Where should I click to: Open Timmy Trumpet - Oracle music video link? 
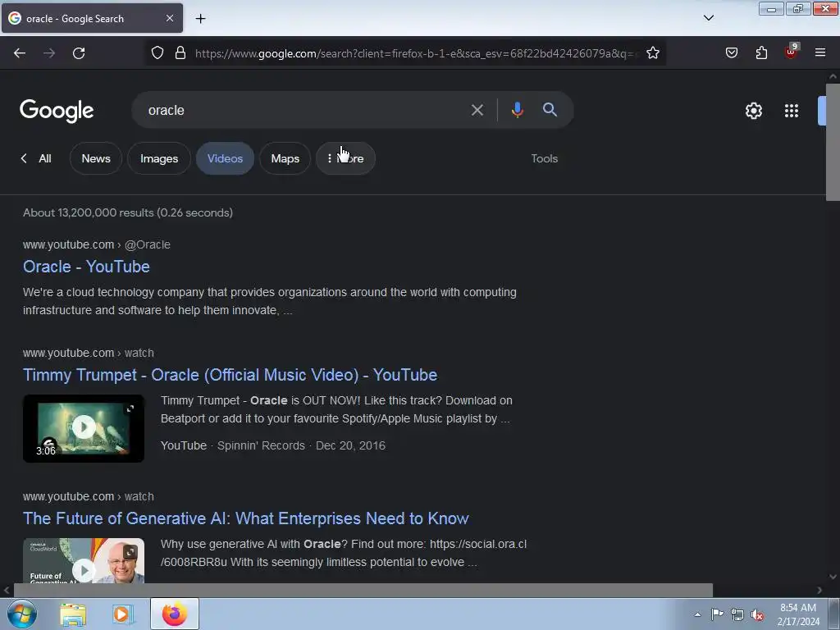point(230,375)
